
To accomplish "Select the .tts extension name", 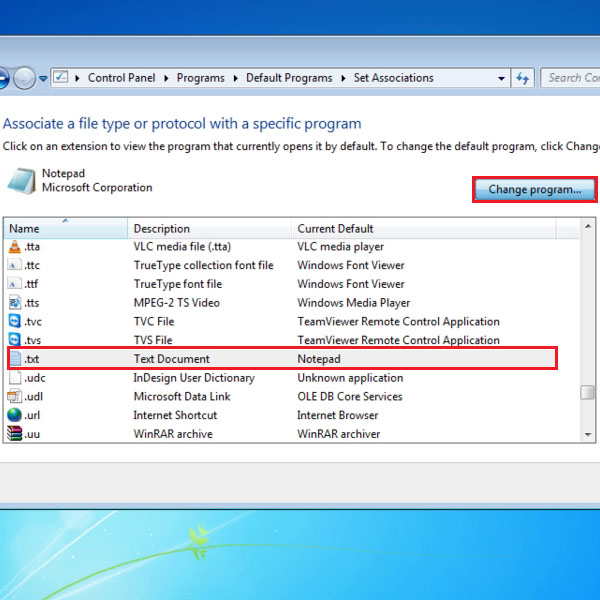I will click(32, 303).
